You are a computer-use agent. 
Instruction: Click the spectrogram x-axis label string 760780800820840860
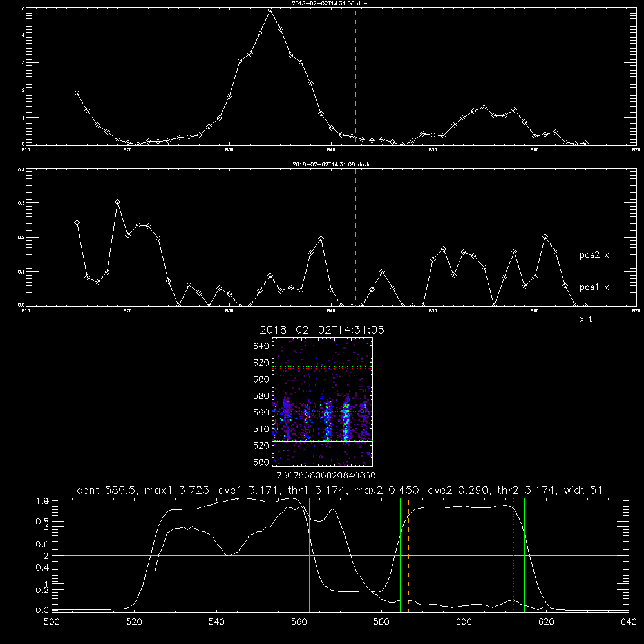[326, 475]
